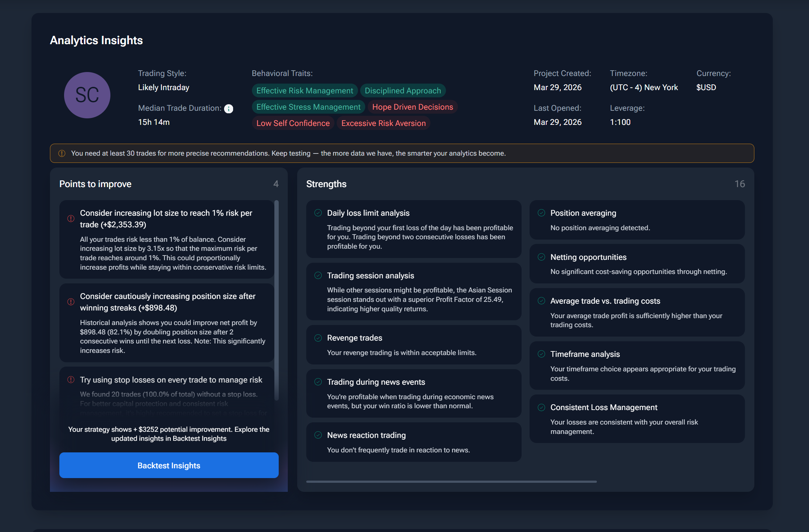Click the $3252 potential improvement message

[169, 434]
